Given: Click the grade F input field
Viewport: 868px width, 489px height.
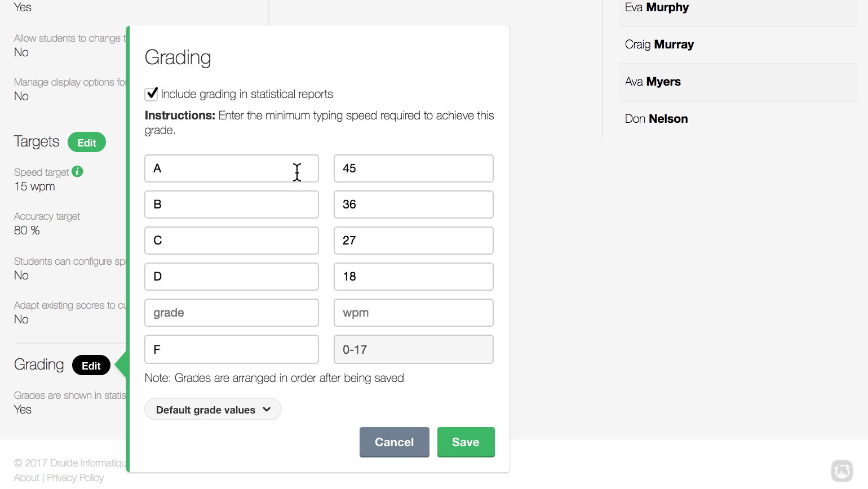Looking at the screenshot, I should [x=231, y=349].
